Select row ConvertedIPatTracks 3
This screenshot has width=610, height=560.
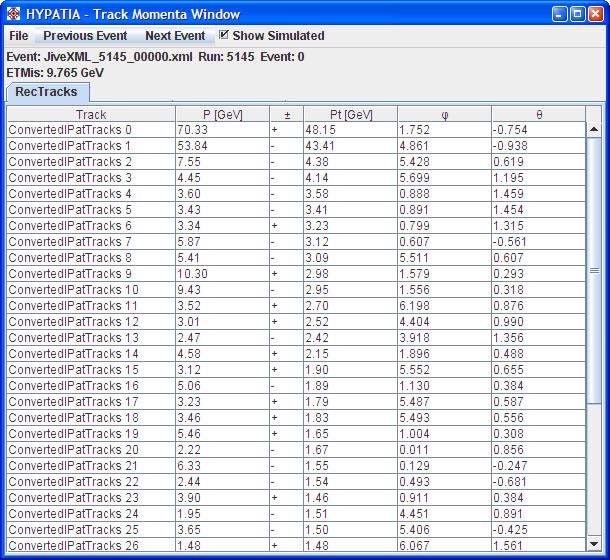click(x=296, y=177)
